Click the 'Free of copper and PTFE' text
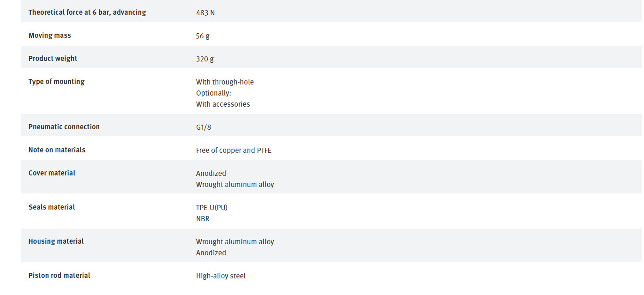The height and width of the screenshot is (295, 644). 234,151
